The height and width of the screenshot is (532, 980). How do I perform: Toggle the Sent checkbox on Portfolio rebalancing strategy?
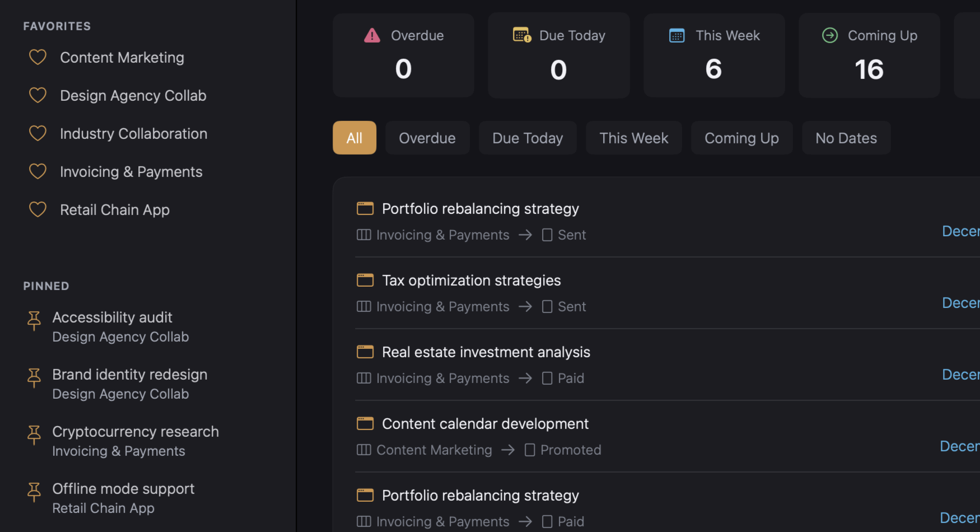(x=547, y=235)
